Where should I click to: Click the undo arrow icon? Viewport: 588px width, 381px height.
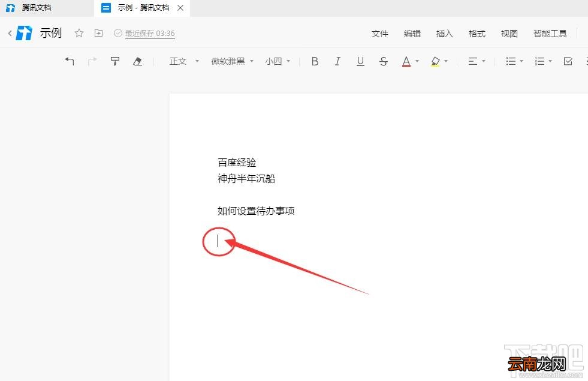coord(70,61)
